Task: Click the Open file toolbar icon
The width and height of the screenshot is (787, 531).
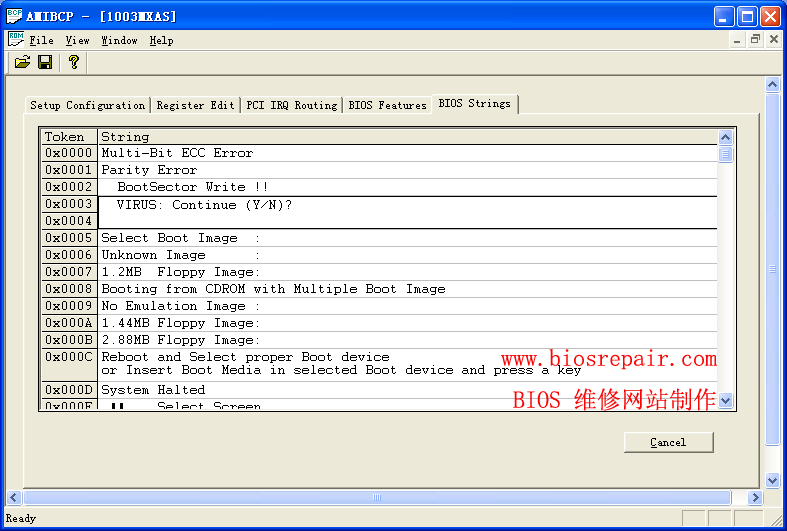Action: coord(22,62)
